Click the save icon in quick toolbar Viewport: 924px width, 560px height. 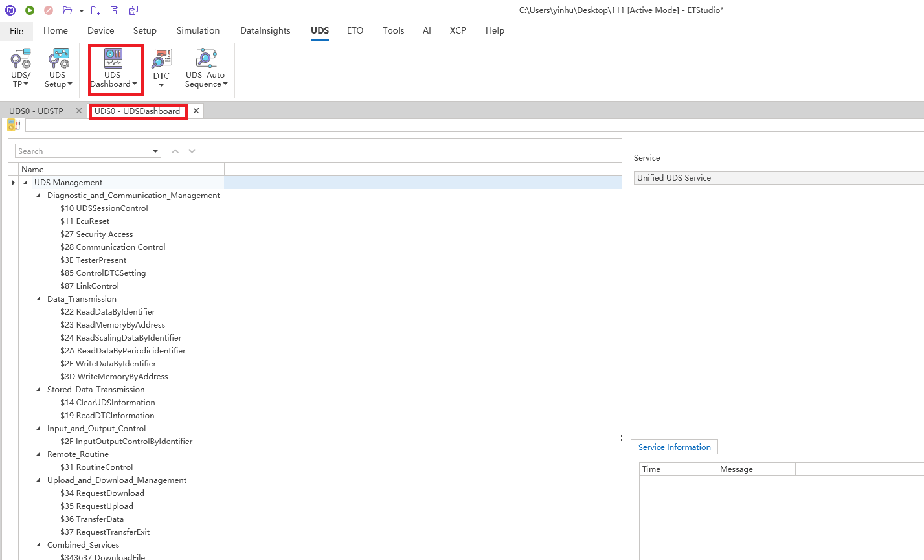(x=115, y=10)
